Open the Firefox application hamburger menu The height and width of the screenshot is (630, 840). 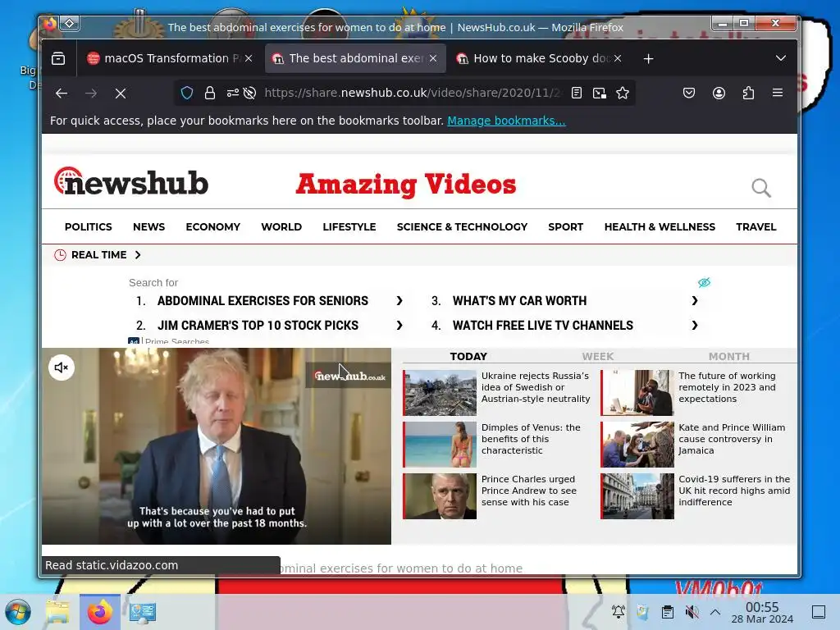click(778, 93)
